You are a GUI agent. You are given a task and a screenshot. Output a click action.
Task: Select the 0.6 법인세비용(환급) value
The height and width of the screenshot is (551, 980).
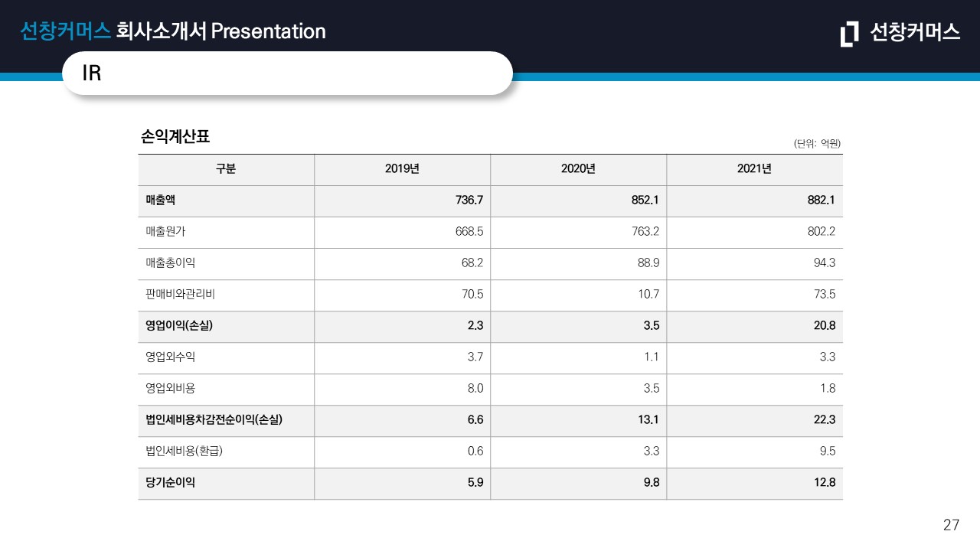(x=475, y=452)
